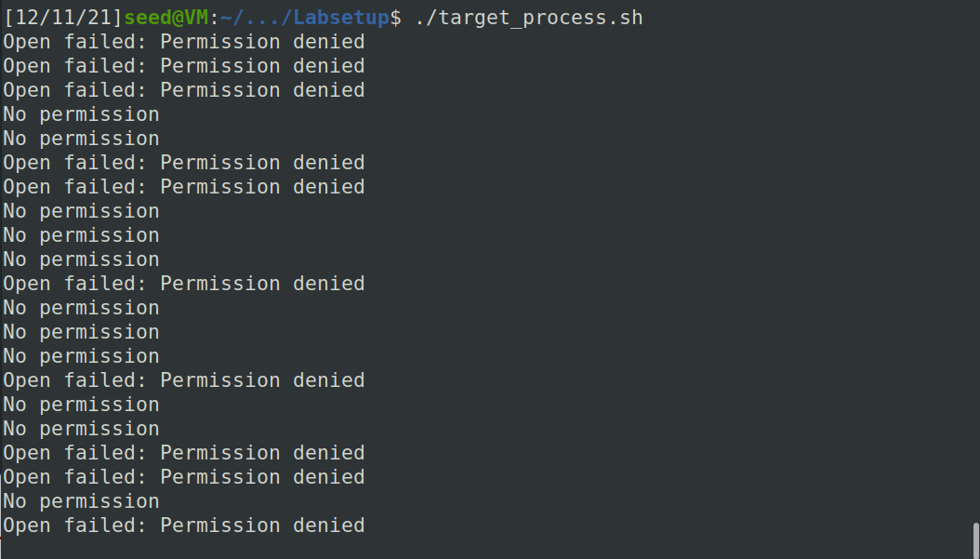This screenshot has width=980, height=559.
Task: Click empty terminal space right of the command
Action: [806, 18]
